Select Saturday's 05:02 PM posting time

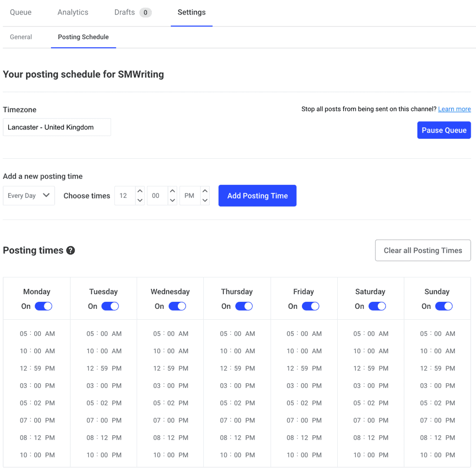tap(371, 403)
